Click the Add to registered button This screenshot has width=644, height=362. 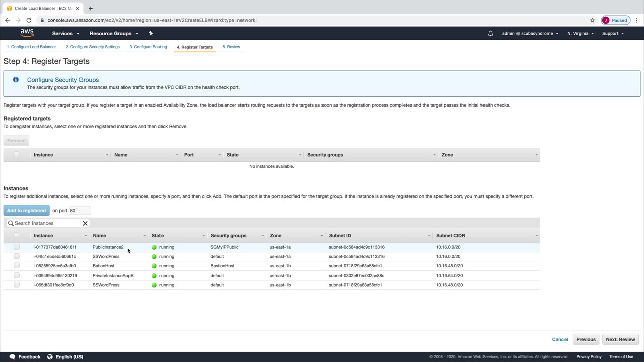pos(26,211)
